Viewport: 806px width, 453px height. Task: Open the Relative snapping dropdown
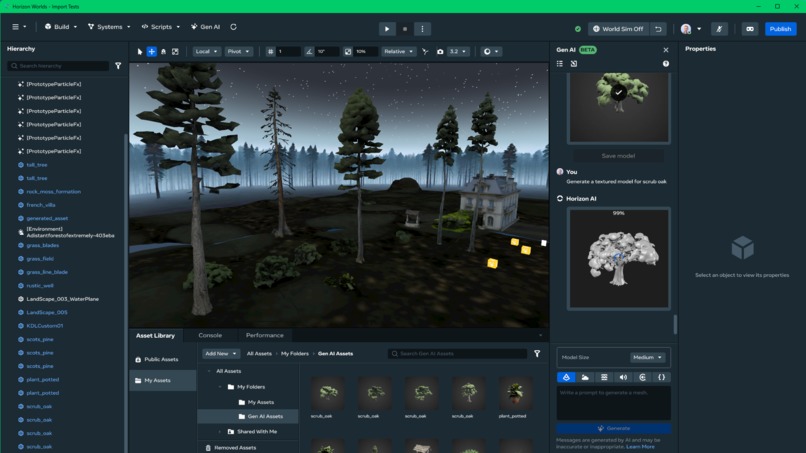(398, 51)
